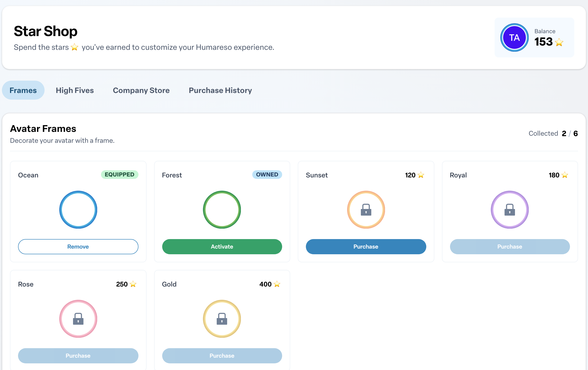Click the star icon beside Sunset's 120 price
This screenshot has width=588, height=370.
click(x=421, y=175)
